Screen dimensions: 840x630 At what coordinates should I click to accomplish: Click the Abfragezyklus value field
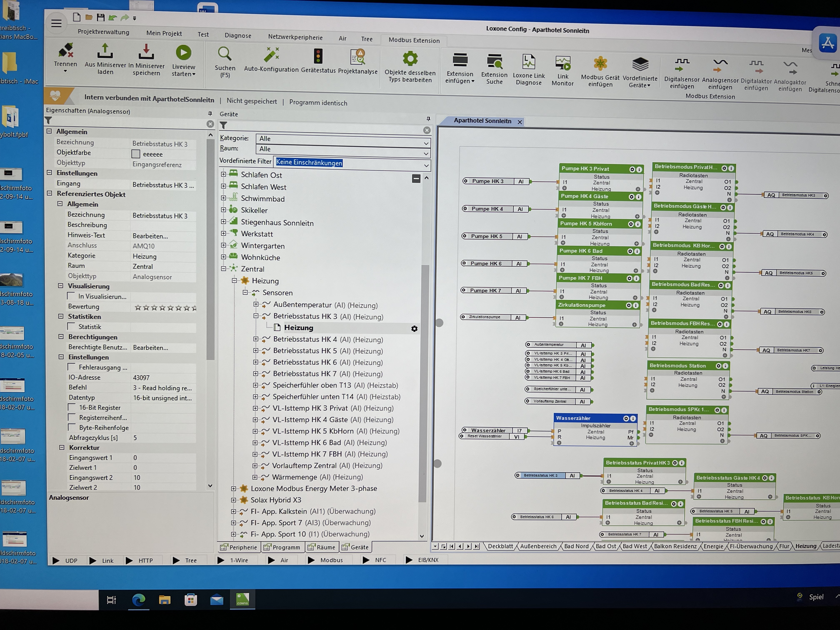click(164, 438)
